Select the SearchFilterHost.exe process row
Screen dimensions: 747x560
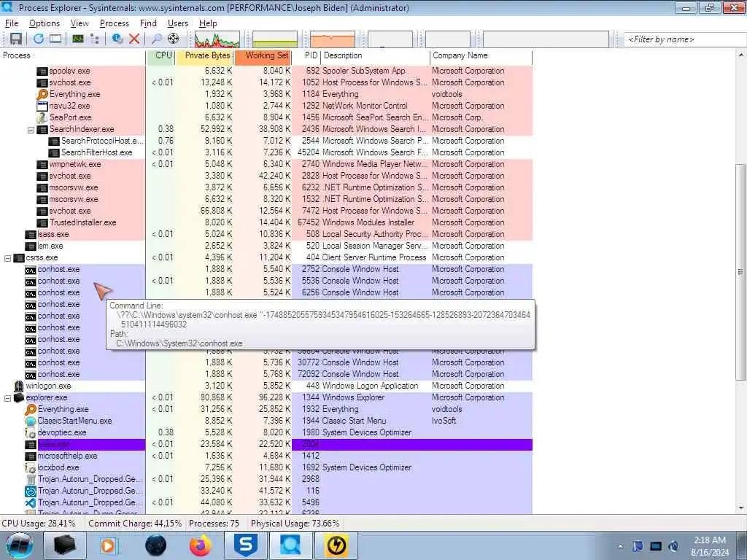266,152
